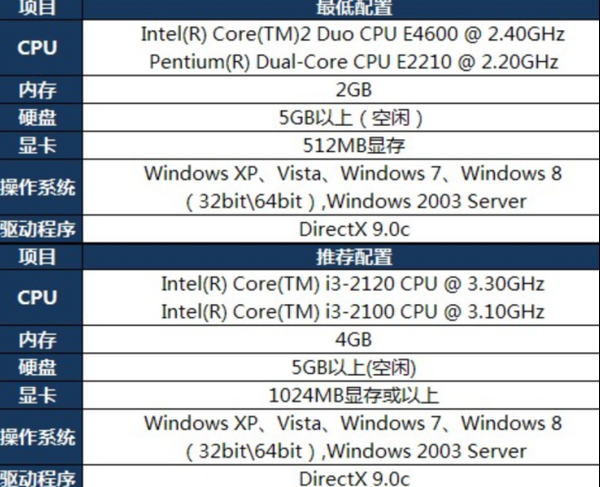
Task: Click 操作系统 label in the minimum table
Action: 37,187
